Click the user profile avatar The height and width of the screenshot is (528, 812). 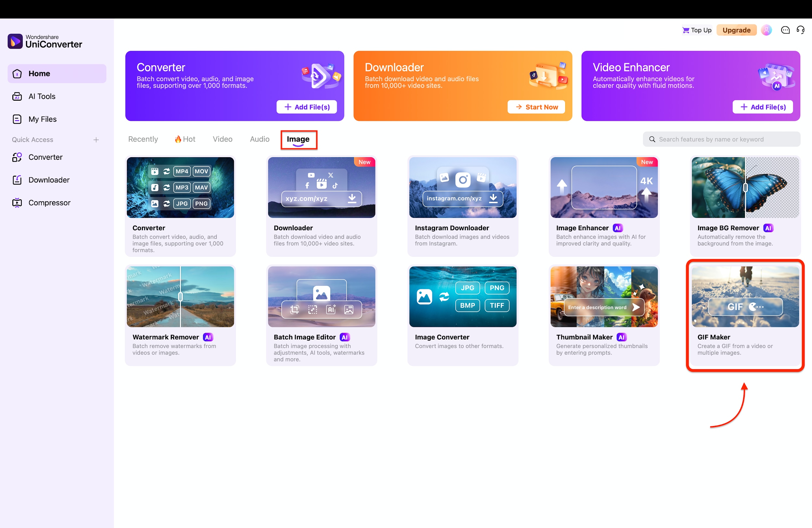tap(767, 30)
